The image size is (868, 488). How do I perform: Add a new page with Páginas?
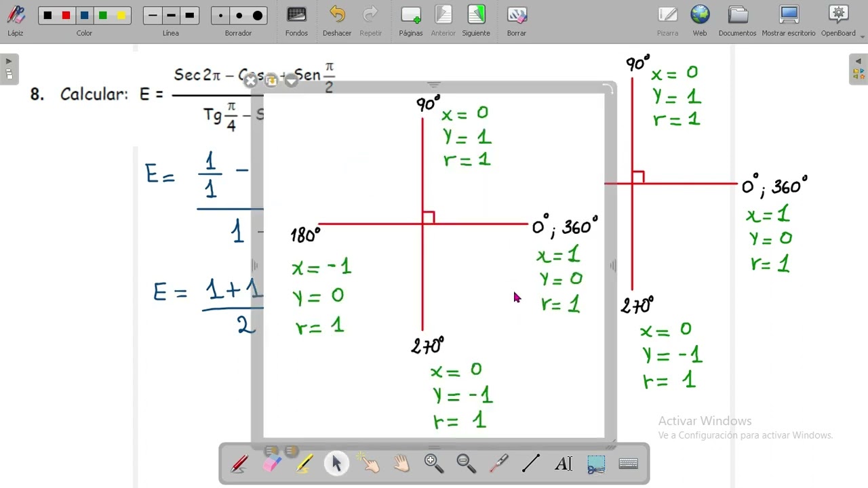[x=410, y=21]
